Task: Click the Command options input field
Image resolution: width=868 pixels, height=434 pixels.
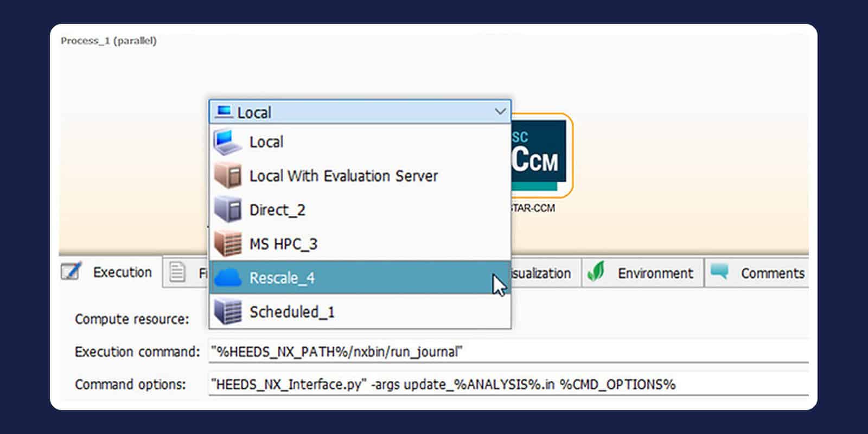Action: click(x=508, y=384)
